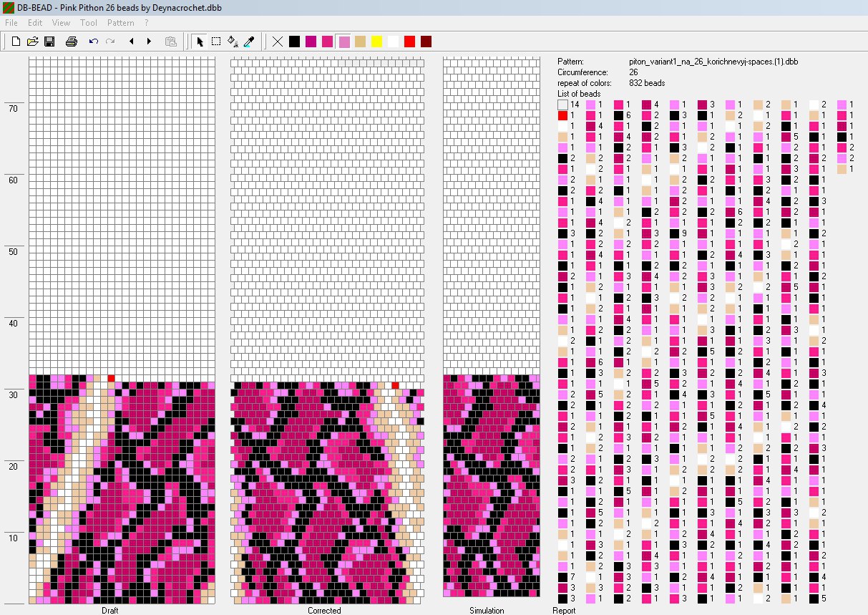Print the pattern using the printer icon
Image resolution: width=868 pixels, height=615 pixels.
click(x=71, y=42)
